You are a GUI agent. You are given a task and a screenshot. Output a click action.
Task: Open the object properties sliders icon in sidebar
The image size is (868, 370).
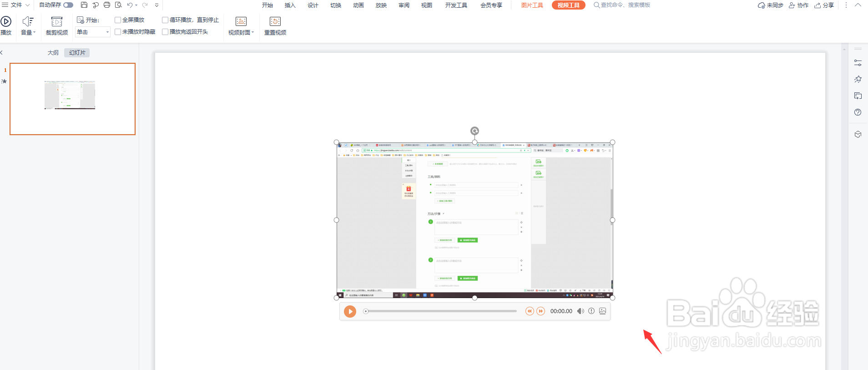pos(858,63)
